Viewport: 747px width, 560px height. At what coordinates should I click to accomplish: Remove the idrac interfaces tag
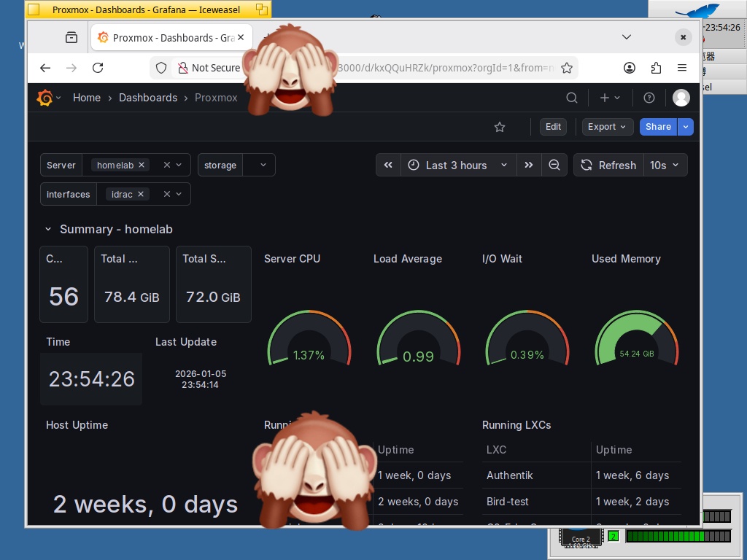point(141,194)
